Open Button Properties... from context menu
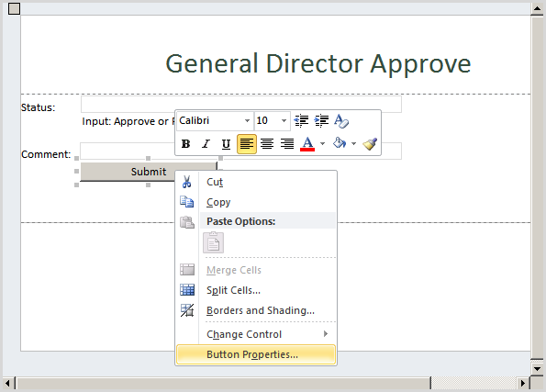The height and width of the screenshot is (392, 546). 256,354
